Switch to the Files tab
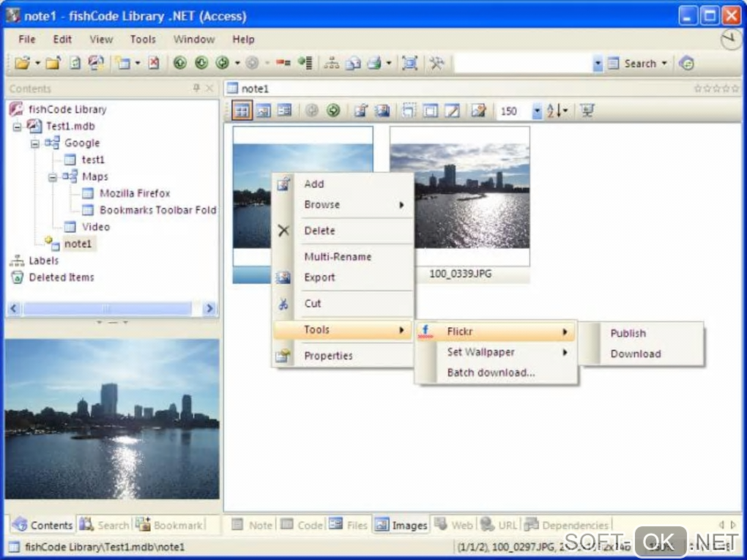The width and height of the screenshot is (747, 560). tap(349, 525)
